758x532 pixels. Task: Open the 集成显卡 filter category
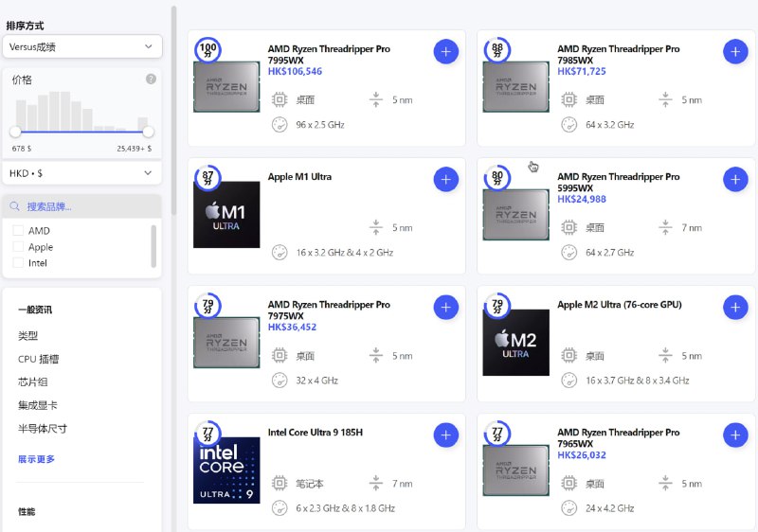[36, 405]
